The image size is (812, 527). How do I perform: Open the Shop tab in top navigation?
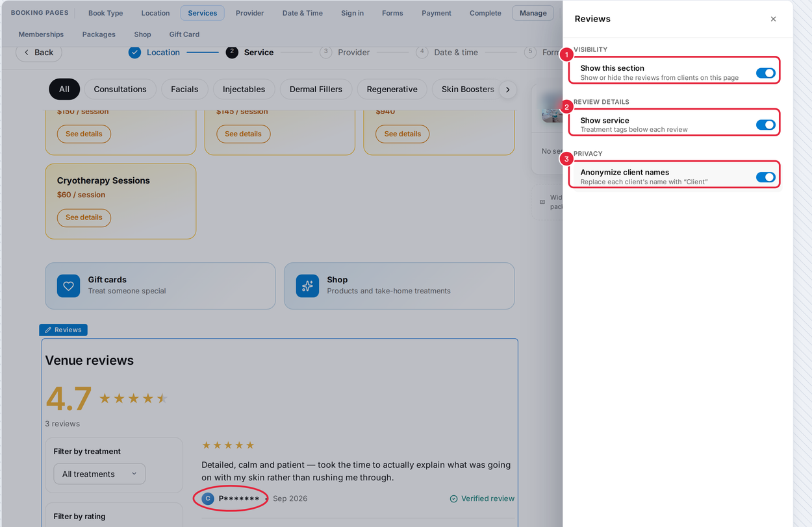pyautogui.click(x=142, y=34)
